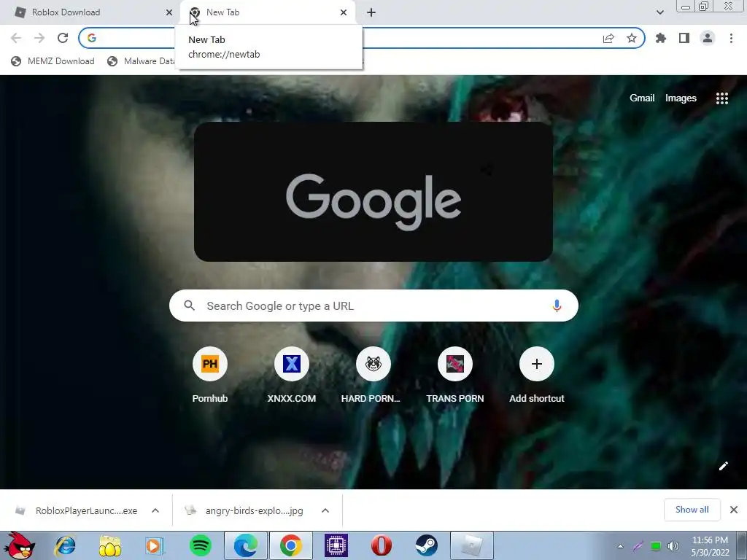747x560 pixels.
Task: Open the purple chip app in taskbar
Action: point(336,545)
